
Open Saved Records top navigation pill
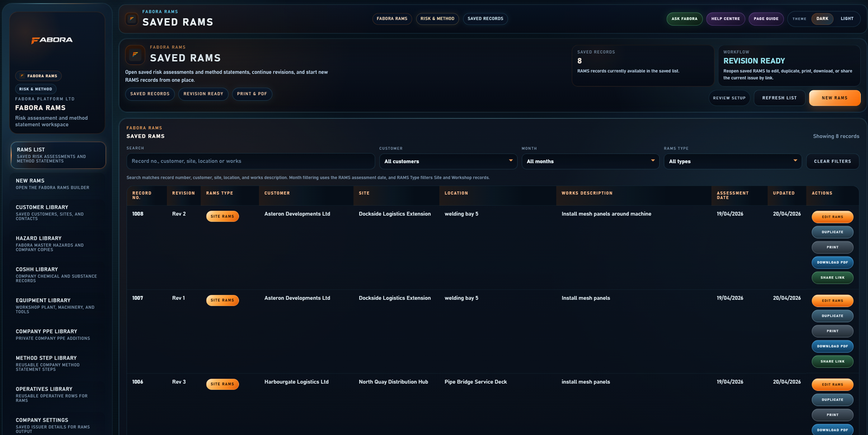(x=486, y=18)
